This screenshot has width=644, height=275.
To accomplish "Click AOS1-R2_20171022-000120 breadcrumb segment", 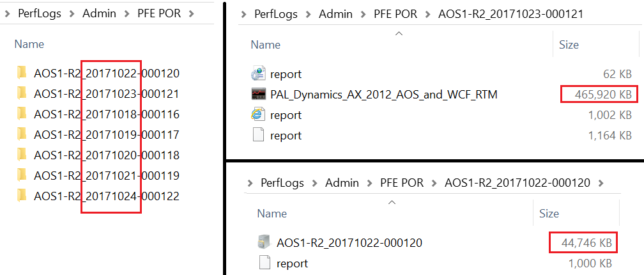I will point(517,182).
